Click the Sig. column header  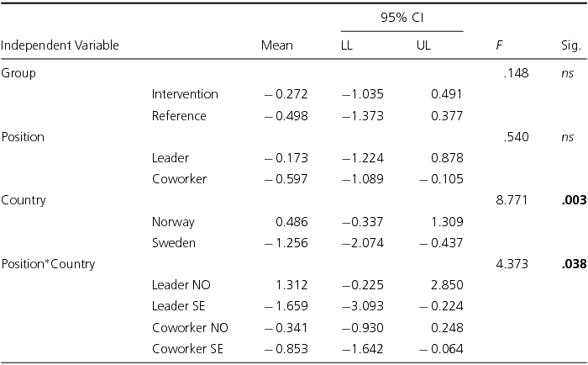pyautogui.click(x=571, y=45)
